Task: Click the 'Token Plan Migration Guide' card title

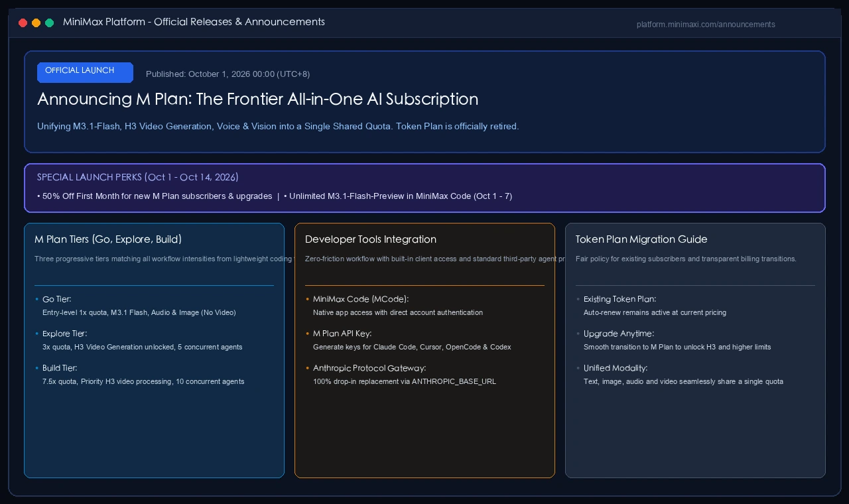Action: (641, 239)
